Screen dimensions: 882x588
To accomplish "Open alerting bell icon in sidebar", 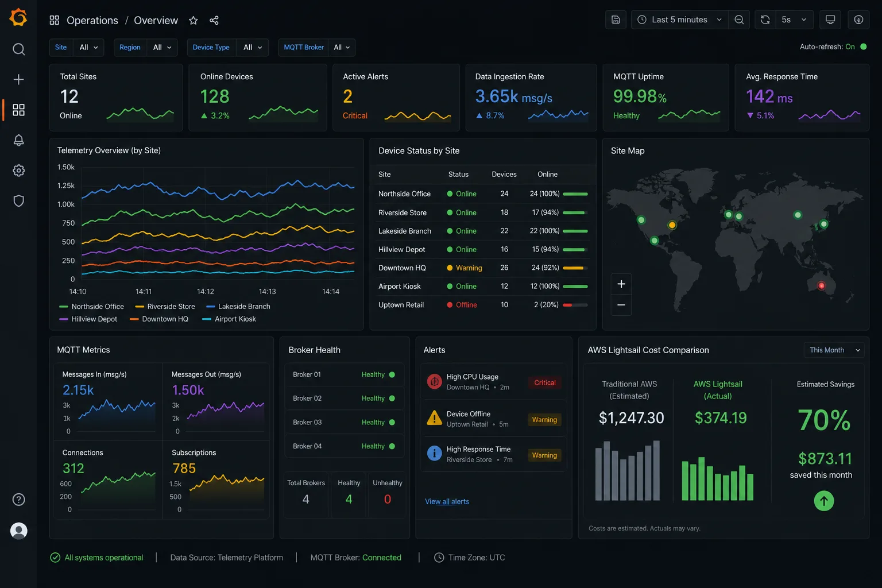I will click(18, 140).
